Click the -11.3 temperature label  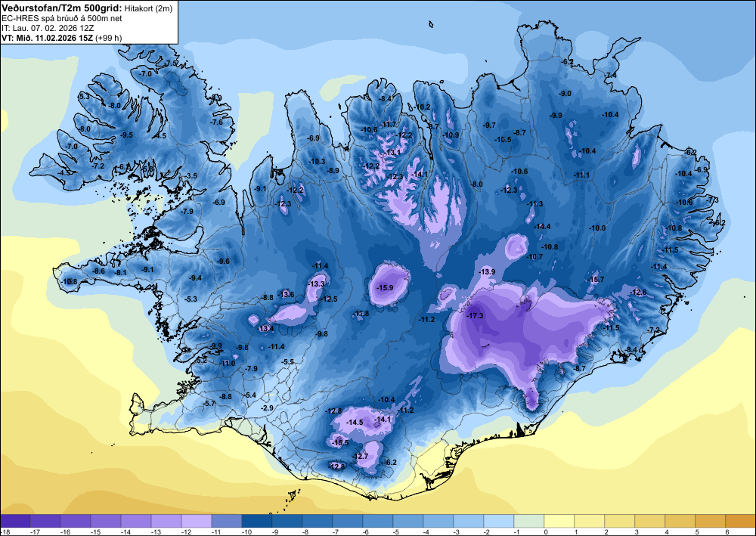pos(534,204)
